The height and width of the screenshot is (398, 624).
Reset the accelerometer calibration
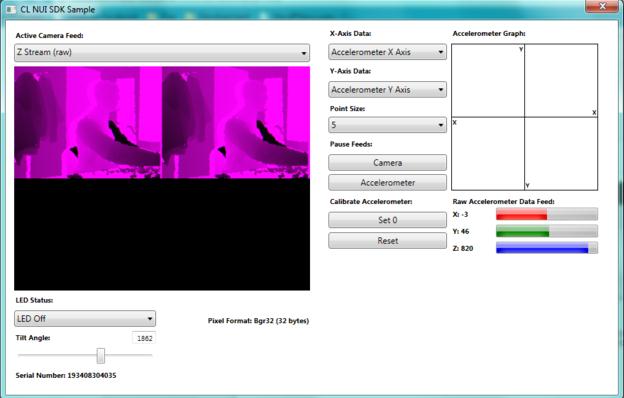pyautogui.click(x=387, y=241)
